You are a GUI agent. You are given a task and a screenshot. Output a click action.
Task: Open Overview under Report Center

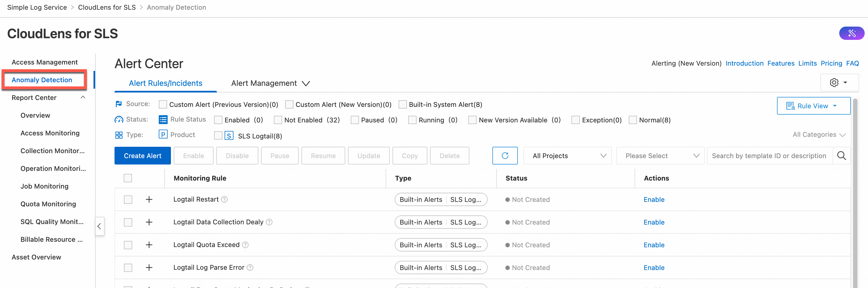(x=35, y=115)
